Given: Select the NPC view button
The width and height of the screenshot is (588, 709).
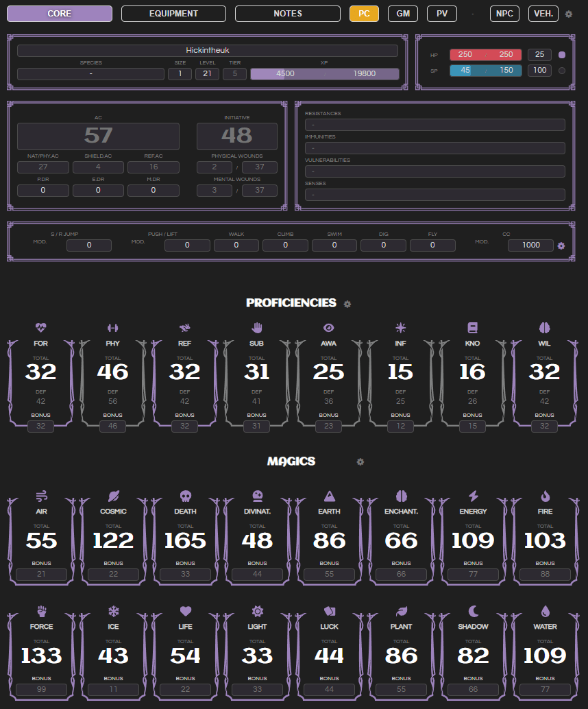Looking at the screenshot, I should pyautogui.click(x=504, y=13).
